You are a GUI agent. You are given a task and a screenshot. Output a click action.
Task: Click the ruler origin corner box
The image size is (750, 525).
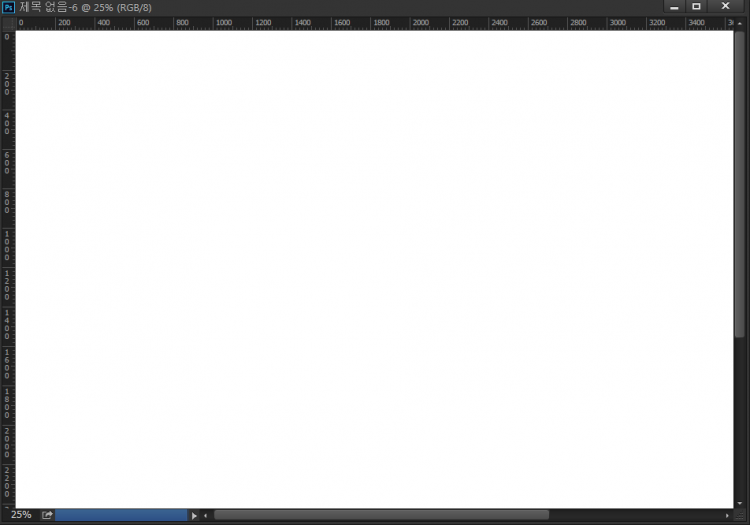coord(7,22)
